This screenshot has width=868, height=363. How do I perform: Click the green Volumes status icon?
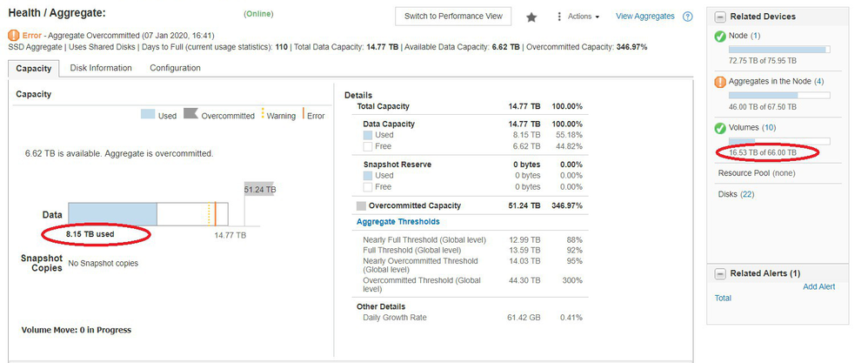pyautogui.click(x=720, y=128)
